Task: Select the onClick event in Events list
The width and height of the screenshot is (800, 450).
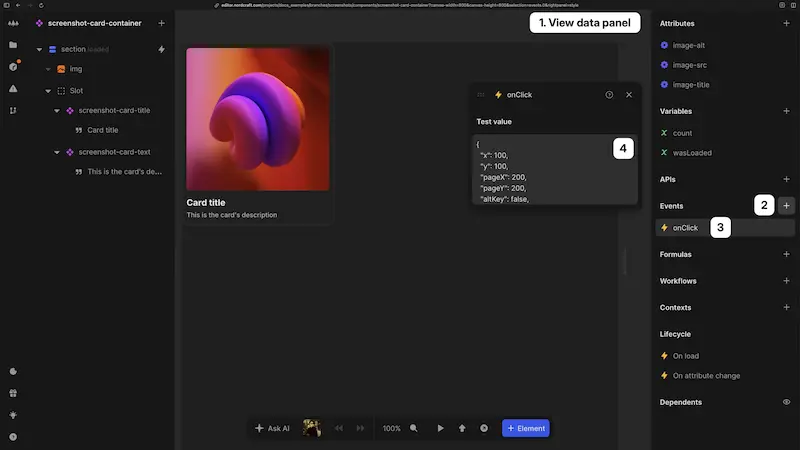Action: (725, 228)
